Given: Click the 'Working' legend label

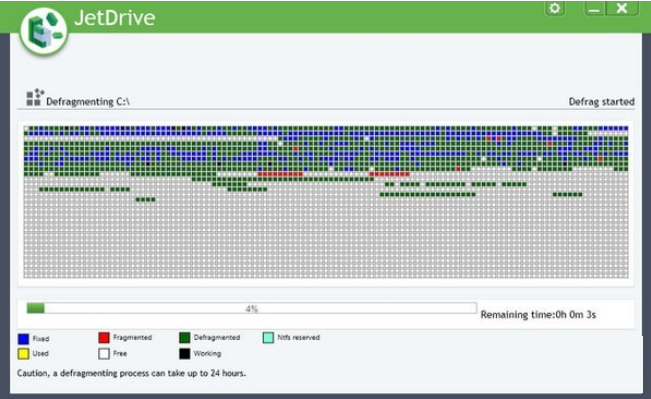Looking at the screenshot, I should [x=207, y=354].
